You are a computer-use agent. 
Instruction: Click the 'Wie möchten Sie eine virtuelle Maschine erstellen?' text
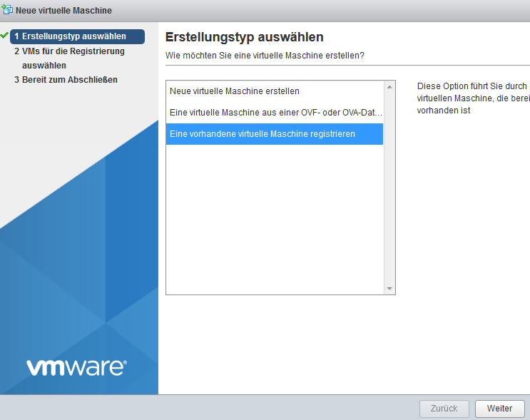pyautogui.click(x=265, y=56)
